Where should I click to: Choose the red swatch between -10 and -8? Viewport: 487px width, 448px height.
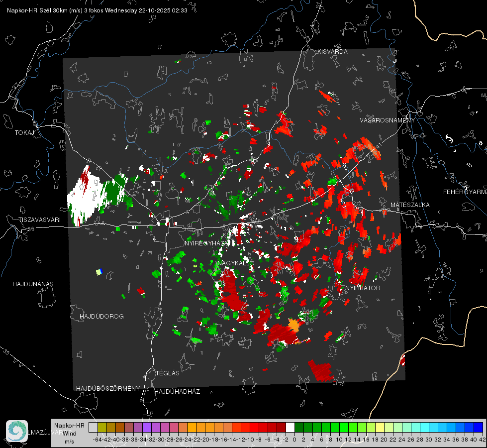pyautogui.click(x=254, y=427)
